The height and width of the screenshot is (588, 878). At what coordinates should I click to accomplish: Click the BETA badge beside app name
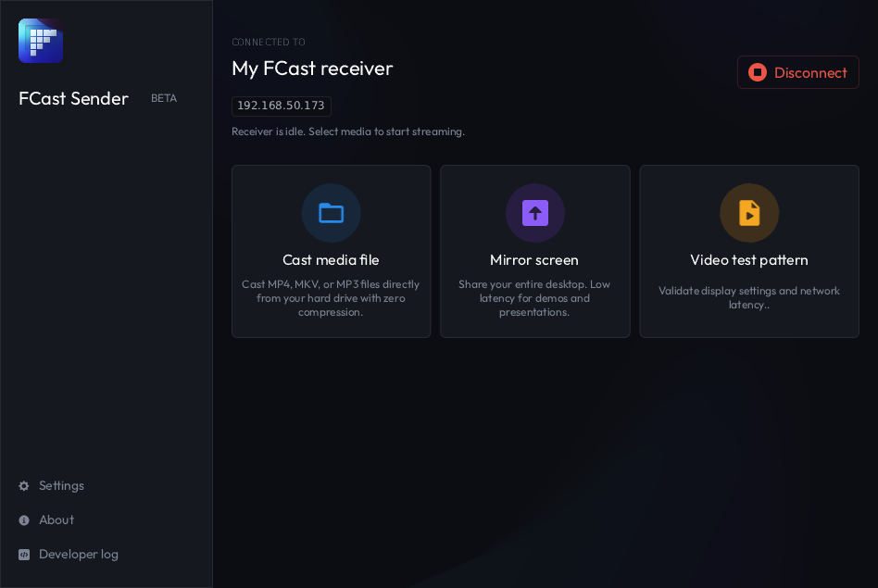(164, 98)
